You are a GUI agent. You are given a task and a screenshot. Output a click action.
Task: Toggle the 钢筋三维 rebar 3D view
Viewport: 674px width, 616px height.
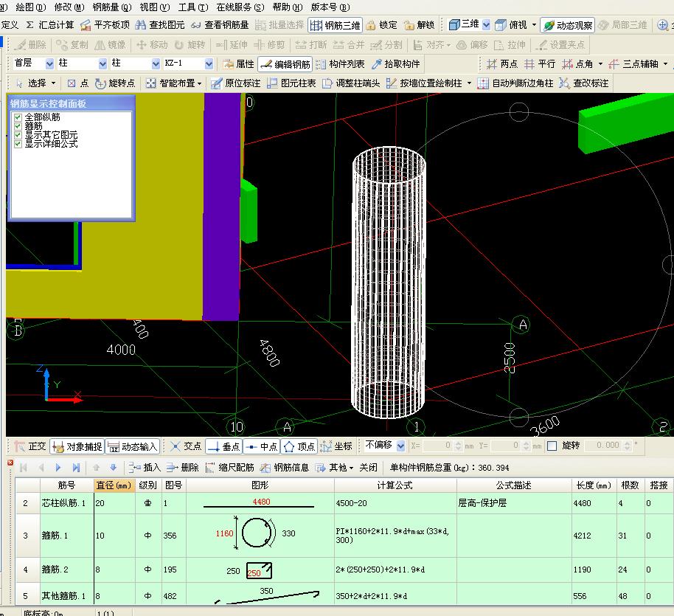[x=336, y=25]
